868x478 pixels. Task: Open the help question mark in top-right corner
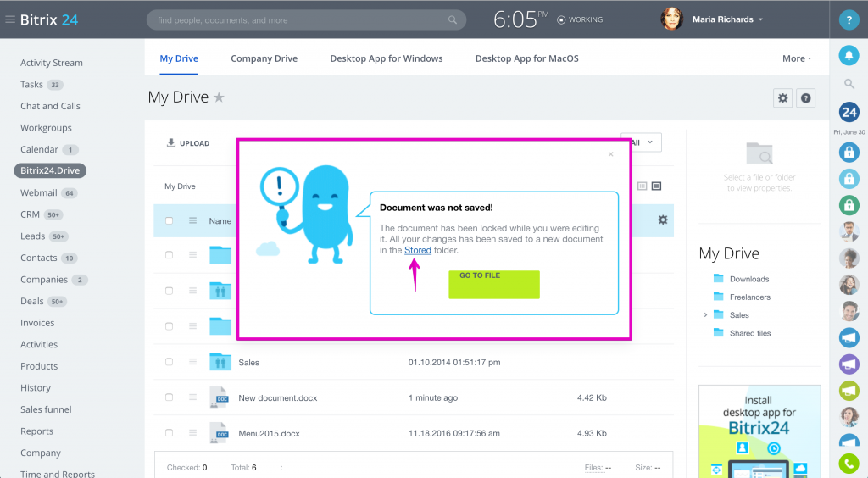click(849, 20)
